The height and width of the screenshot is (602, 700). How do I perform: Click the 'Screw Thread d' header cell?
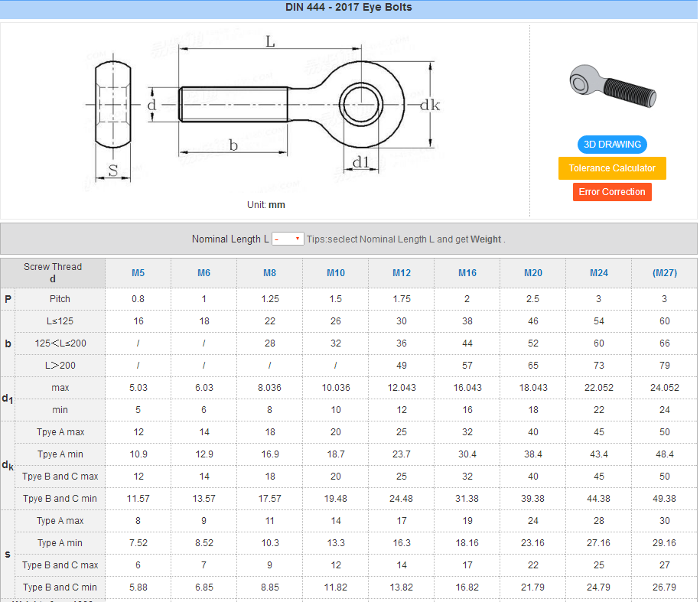point(53,272)
